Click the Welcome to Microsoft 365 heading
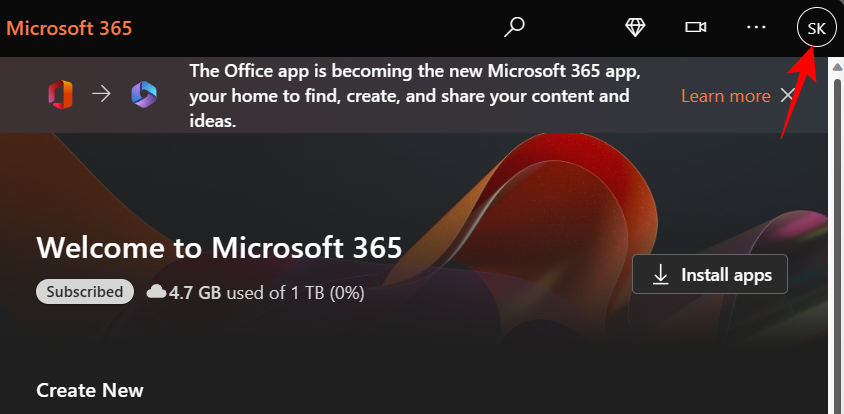This screenshot has width=844, height=414. (219, 247)
